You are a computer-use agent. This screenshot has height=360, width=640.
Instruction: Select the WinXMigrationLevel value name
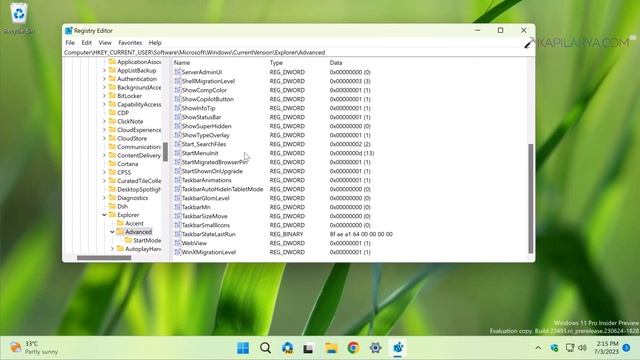(209, 252)
